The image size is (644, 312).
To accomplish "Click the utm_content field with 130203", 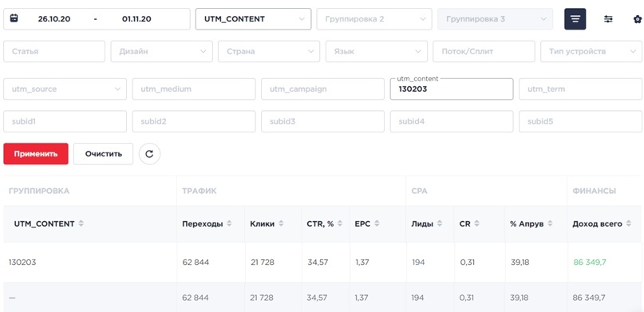I will click(x=452, y=89).
